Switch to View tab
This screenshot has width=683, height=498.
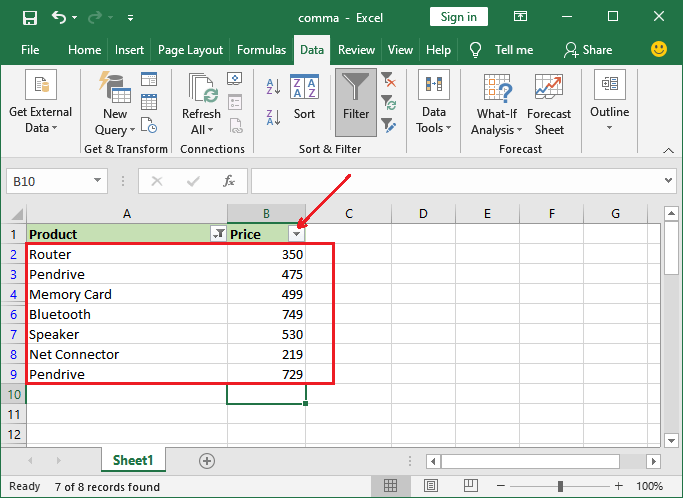[x=400, y=50]
